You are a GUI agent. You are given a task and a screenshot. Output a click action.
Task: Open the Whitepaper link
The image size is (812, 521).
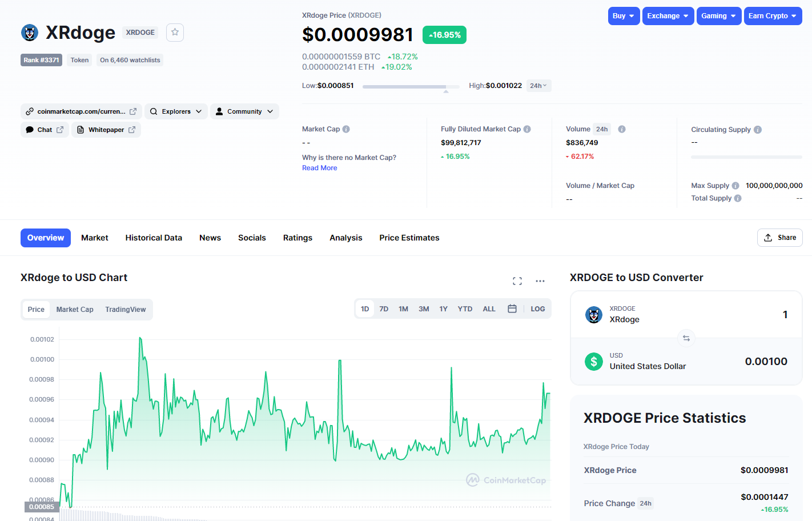[x=106, y=130]
